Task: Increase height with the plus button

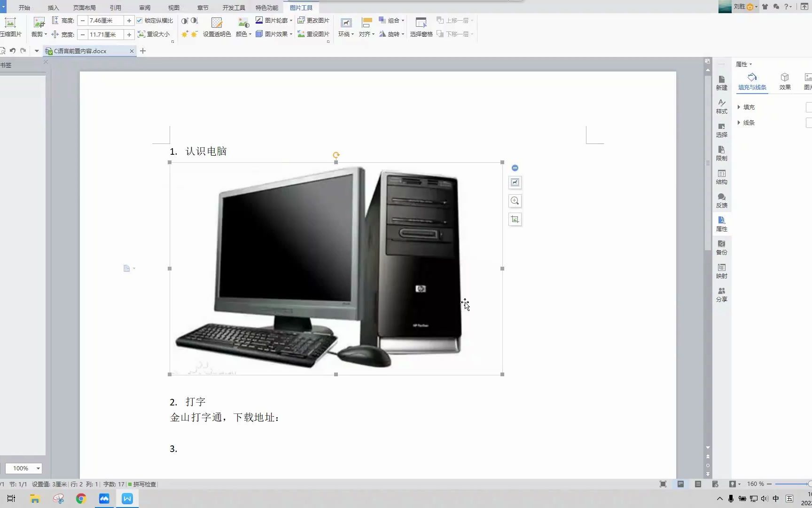Action: [x=129, y=20]
